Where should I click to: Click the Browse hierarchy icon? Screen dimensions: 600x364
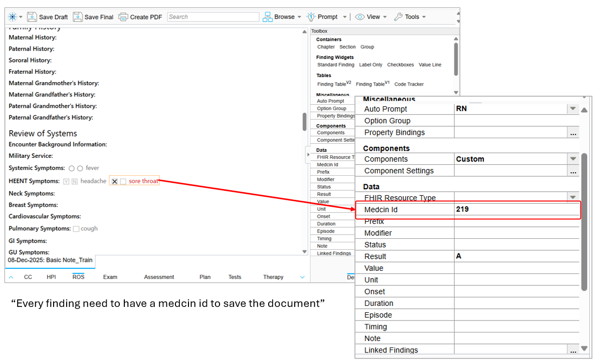pos(268,17)
